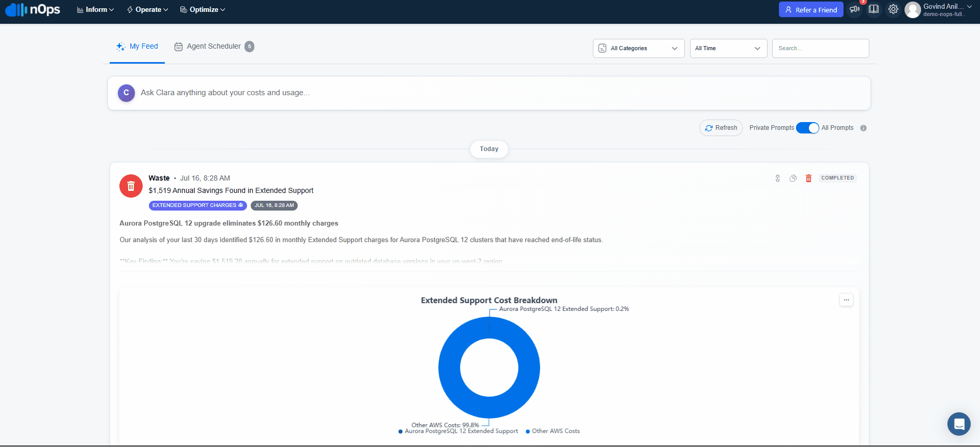Copy link of the Waste card

click(x=777, y=178)
